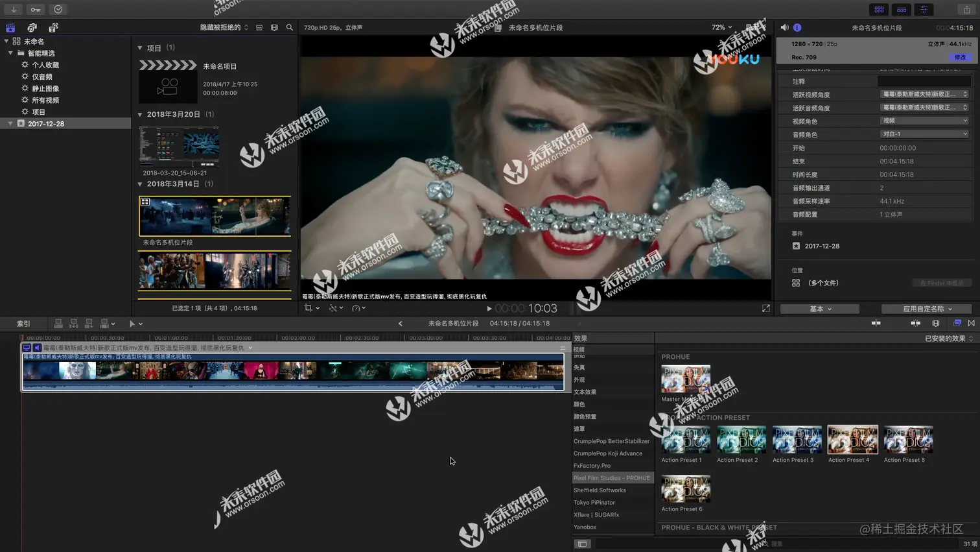This screenshot has height=552, width=980.
Task: Click the 注释 notes input field
Action: [924, 81]
